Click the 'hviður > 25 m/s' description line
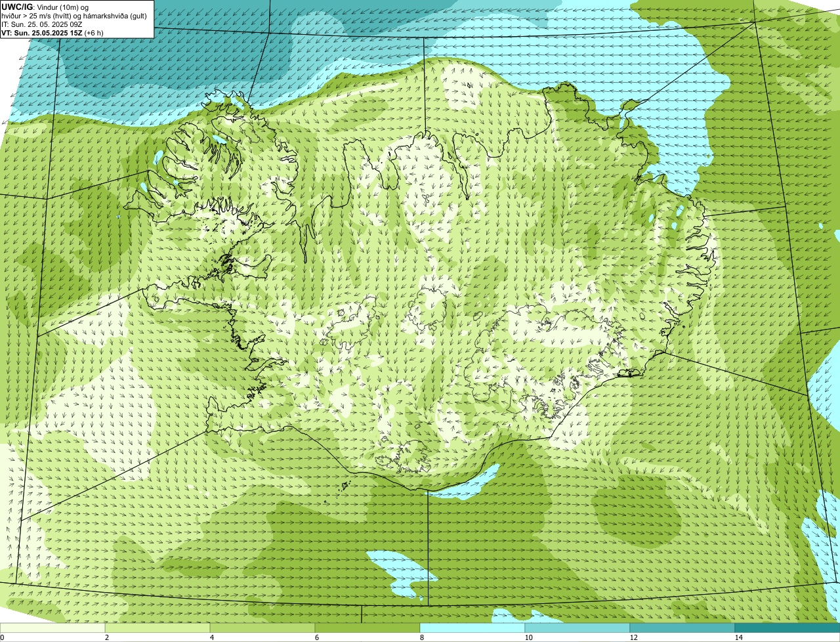 pos(75,16)
